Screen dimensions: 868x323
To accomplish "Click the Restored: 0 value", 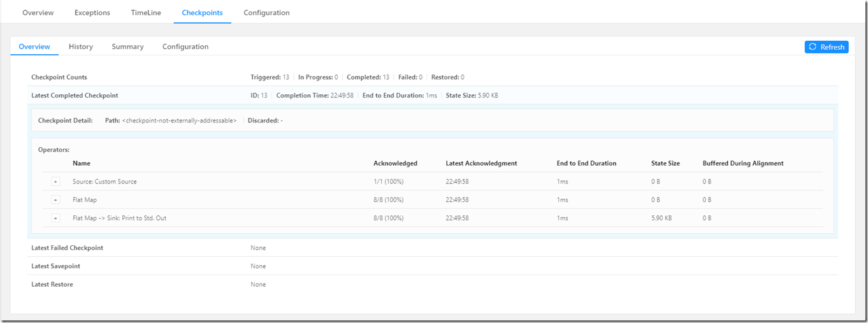I will (x=447, y=77).
